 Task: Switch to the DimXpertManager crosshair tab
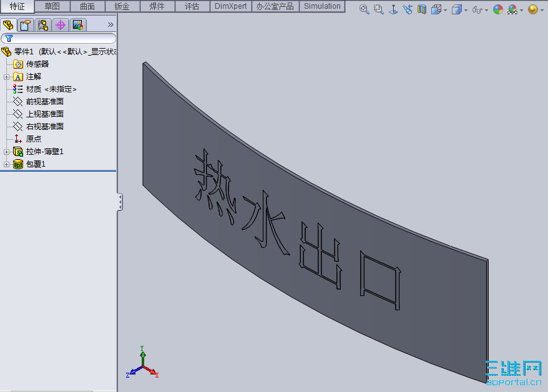tap(61, 25)
